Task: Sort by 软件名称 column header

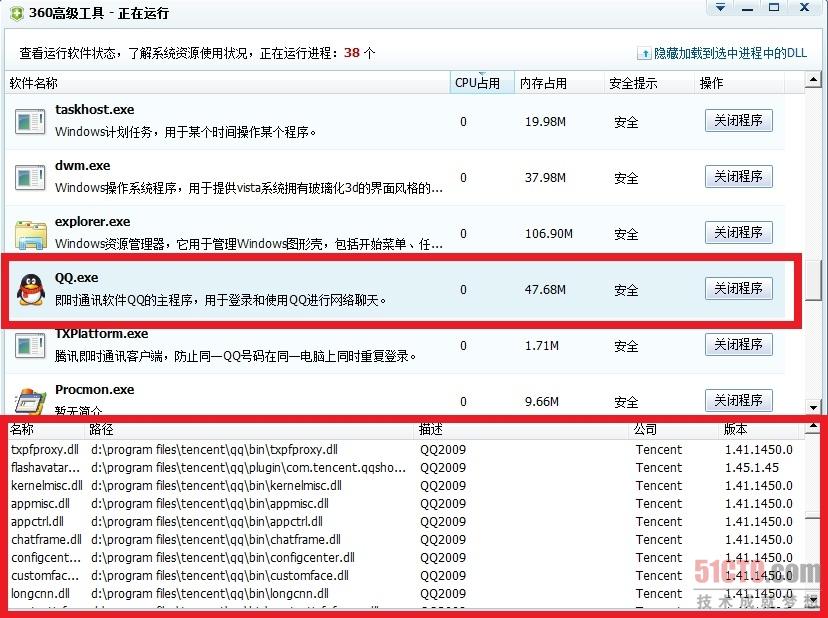Action: [x=227, y=83]
